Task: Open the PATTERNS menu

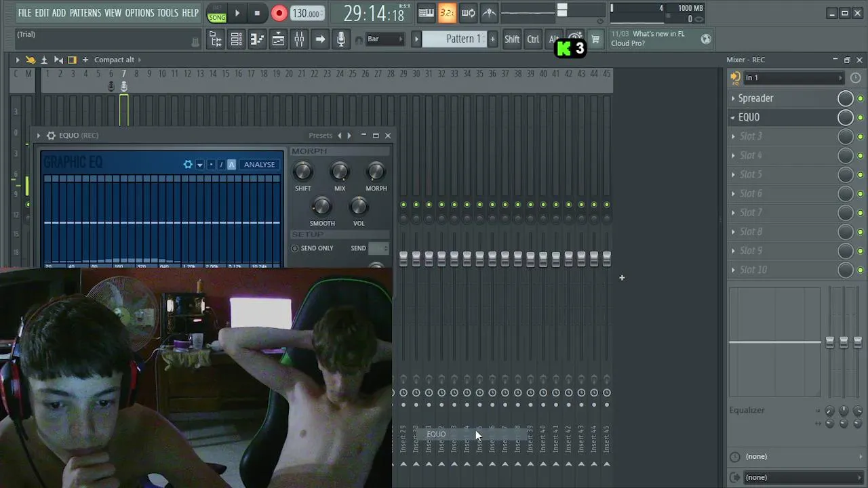Action: tap(85, 13)
